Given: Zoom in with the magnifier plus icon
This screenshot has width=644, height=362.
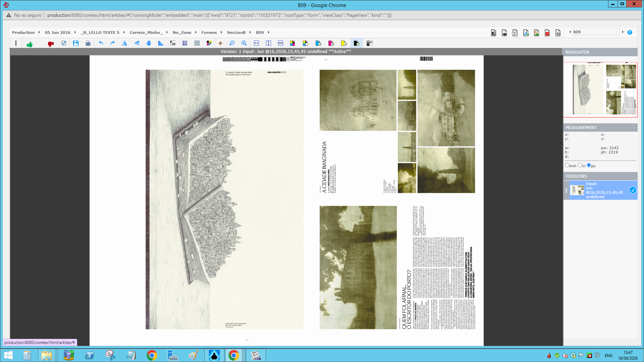Looking at the screenshot, I should coord(244,43).
